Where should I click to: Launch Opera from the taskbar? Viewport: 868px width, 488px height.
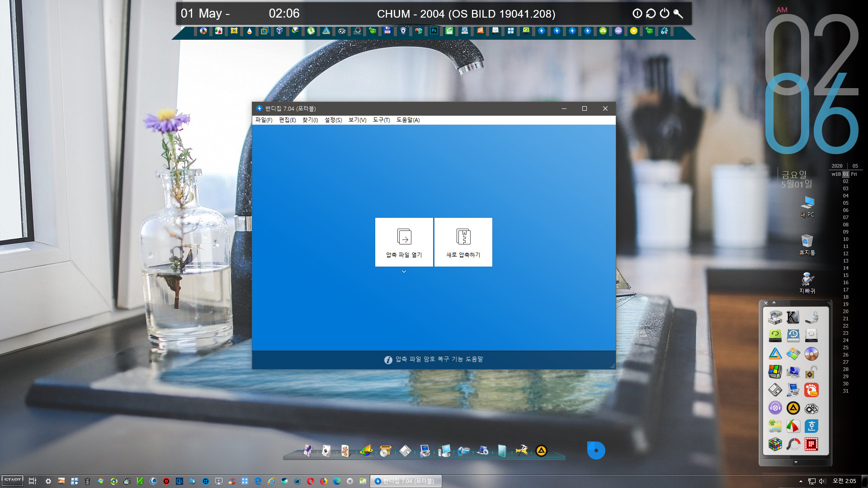[x=310, y=481]
